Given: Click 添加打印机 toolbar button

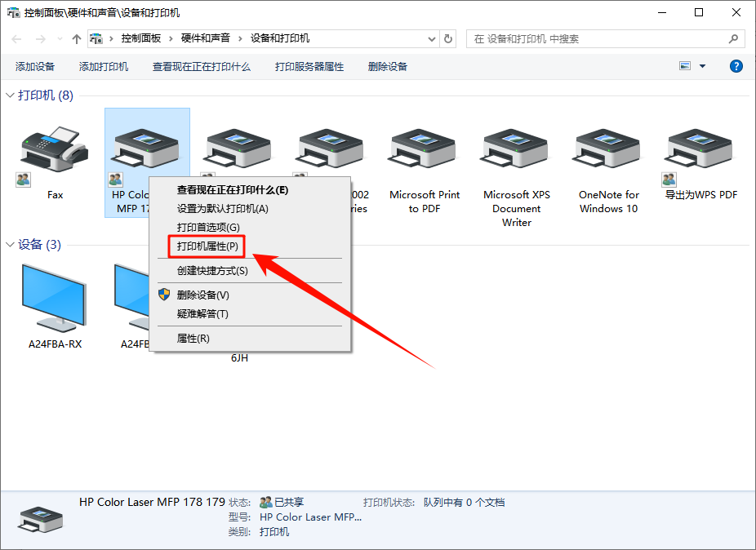Looking at the screenshot, I should click(x=104, y=66).
